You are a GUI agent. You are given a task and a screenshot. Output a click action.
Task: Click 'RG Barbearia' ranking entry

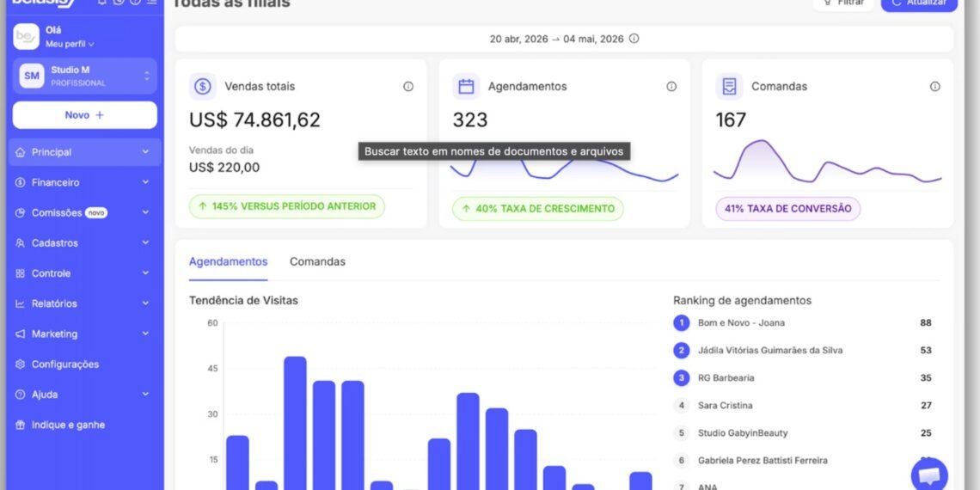pos(802,378)
